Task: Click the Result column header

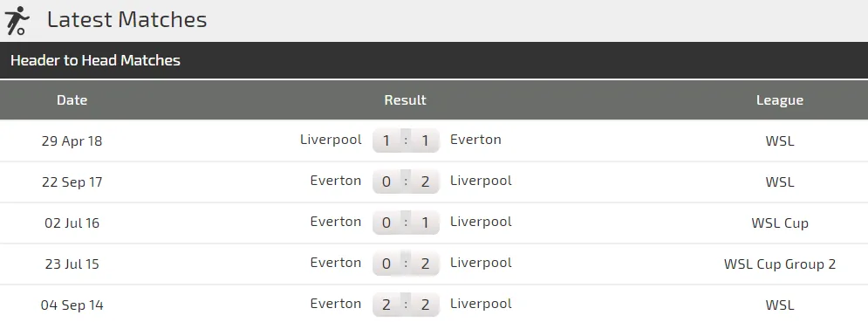Action: click(x=406, y=99)
